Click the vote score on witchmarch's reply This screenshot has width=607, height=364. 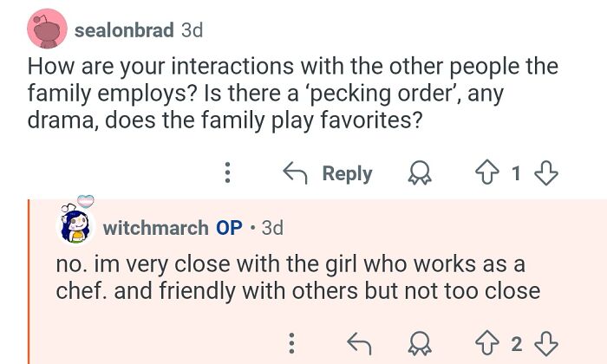click(517, 343)
